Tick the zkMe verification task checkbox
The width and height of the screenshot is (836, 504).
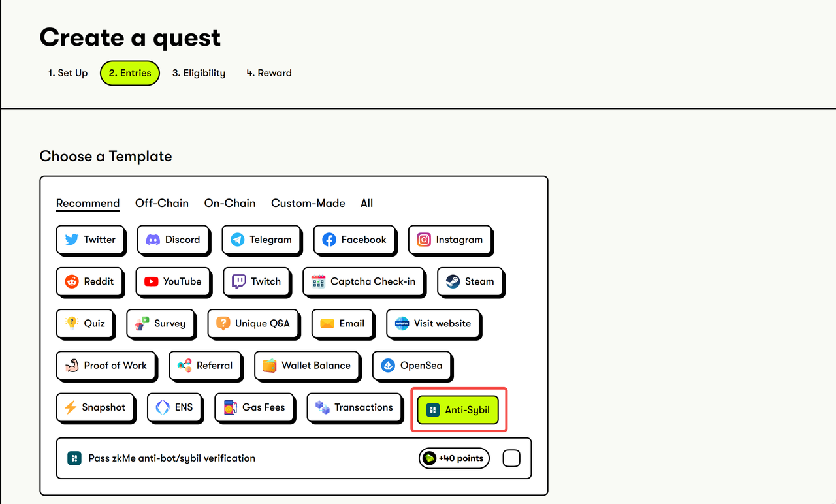(x=511, y=458)
